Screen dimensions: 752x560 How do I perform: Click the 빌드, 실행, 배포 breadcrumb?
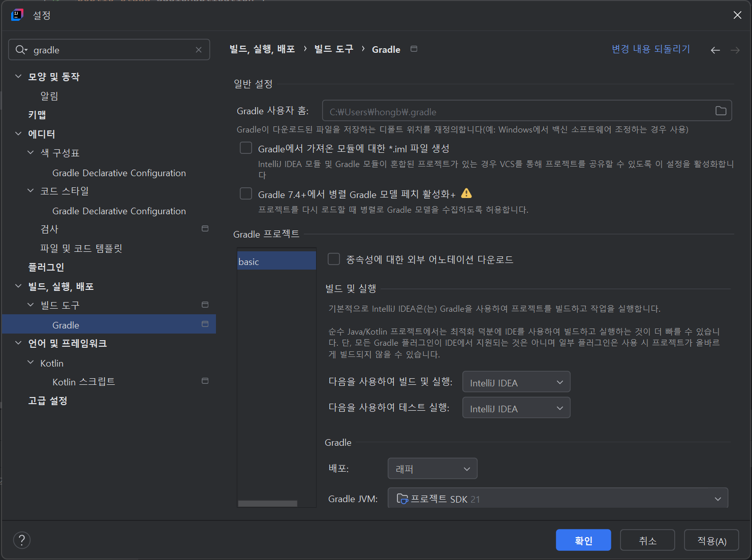262,49
